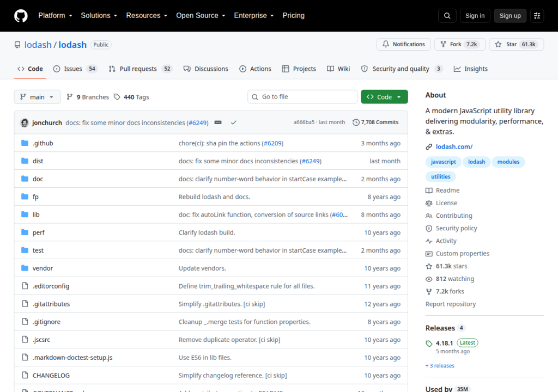The width and height of the screenshot is (558, 392).
Task: Go to the Pricing page
Action: [294, 16]
